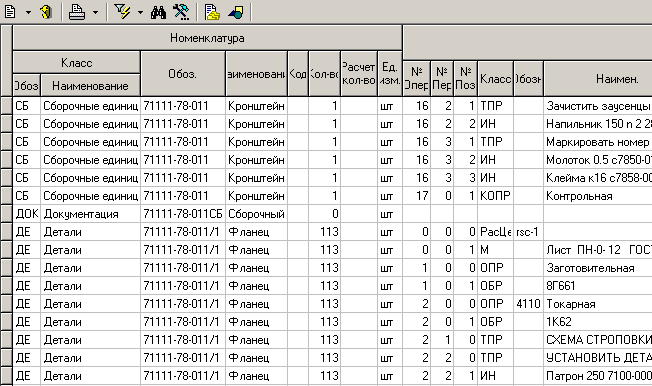The image size is (652, 386).
Task: Select the 71111-78-011СБ designation cell
Action: [x=183, y=214]
